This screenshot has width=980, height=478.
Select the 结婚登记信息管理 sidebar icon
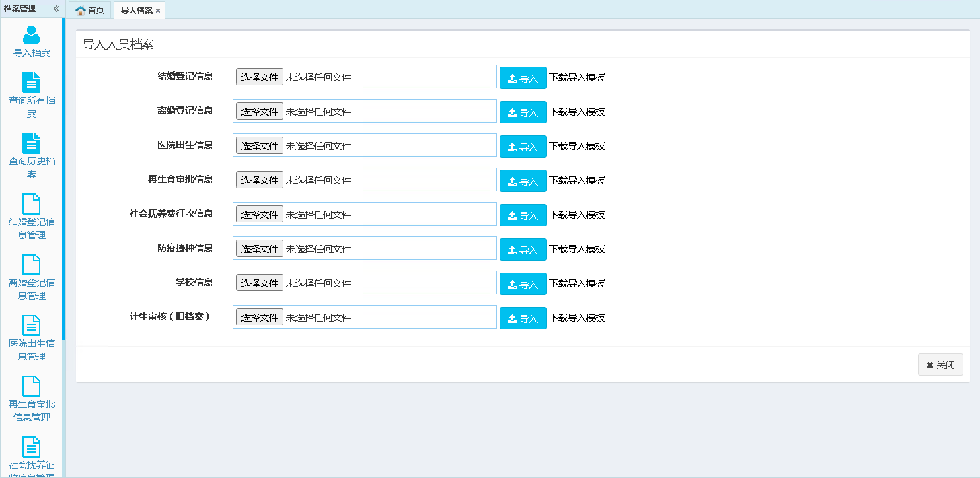[31, 204]
